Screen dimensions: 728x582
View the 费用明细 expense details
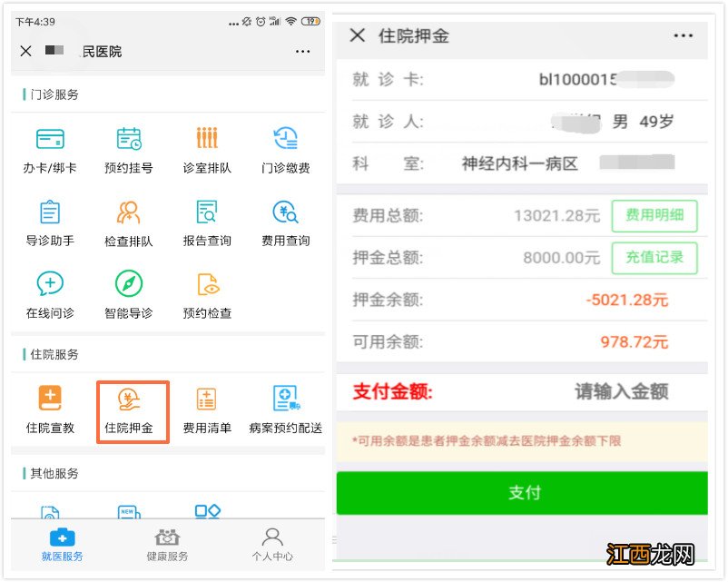coord(655,215)
